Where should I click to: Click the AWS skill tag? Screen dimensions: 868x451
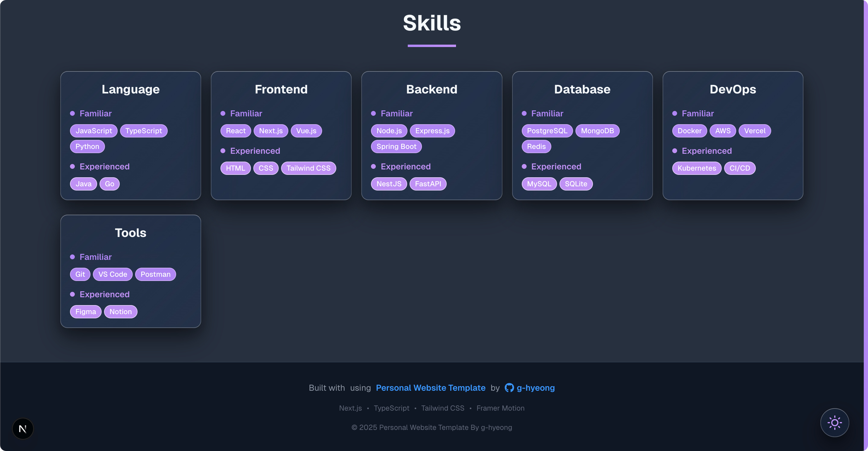[723, 131]
